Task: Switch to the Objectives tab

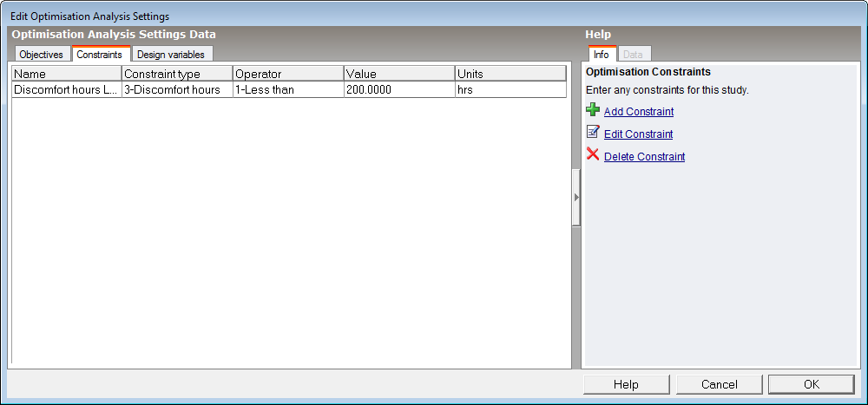Action: tap(41, 55)
